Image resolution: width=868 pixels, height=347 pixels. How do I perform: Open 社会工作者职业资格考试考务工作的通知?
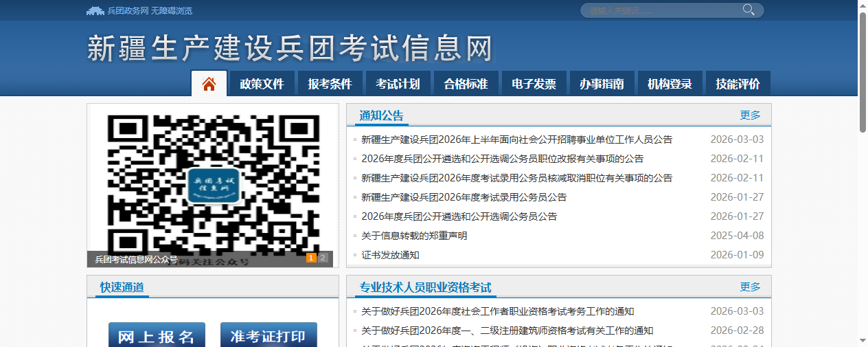pos(498,311)
